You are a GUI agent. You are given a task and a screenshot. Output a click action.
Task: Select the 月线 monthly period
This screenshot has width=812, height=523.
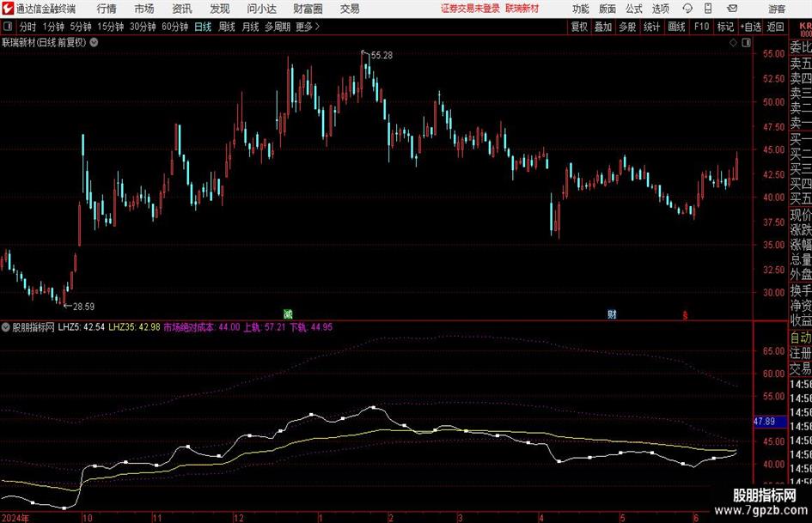point(251,27)
